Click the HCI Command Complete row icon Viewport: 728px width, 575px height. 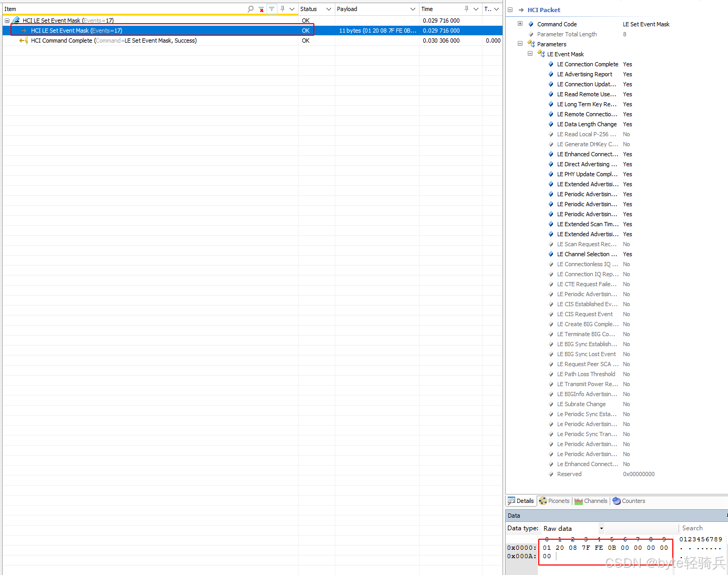coord(24,41)
